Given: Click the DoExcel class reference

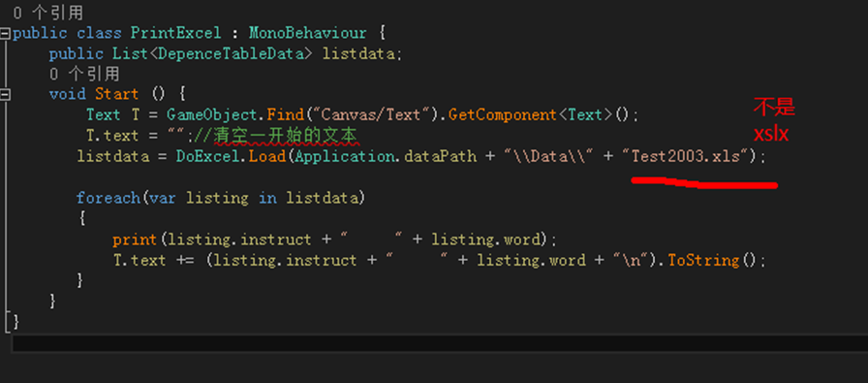Looking at the screenshot, I should pyautogui.click(x=207, y=156).
